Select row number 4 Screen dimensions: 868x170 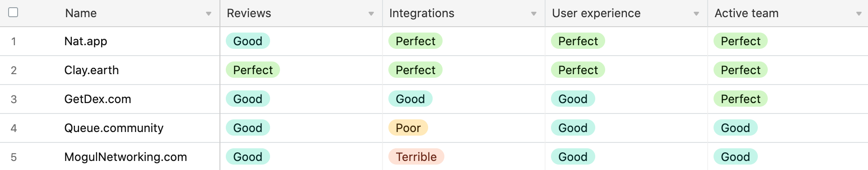pos(14,128)
